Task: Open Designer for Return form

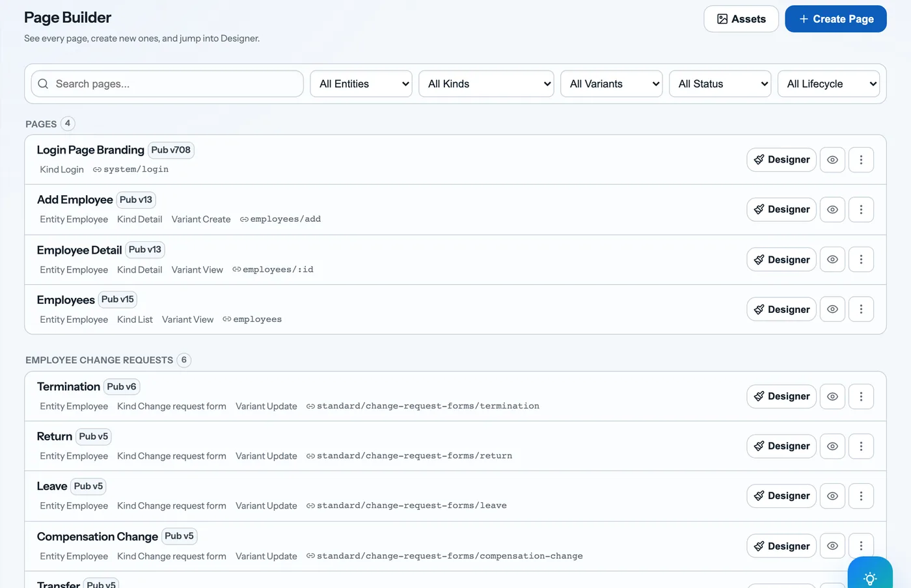Action: (782, 446)
